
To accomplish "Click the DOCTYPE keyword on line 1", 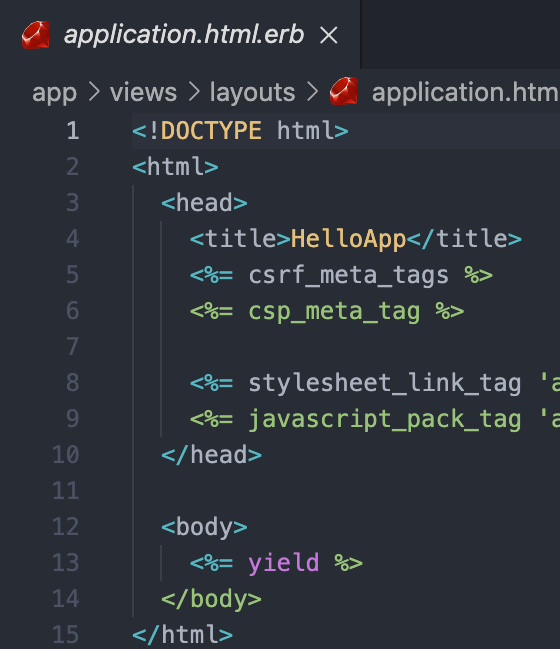I will tap(211, 131).
